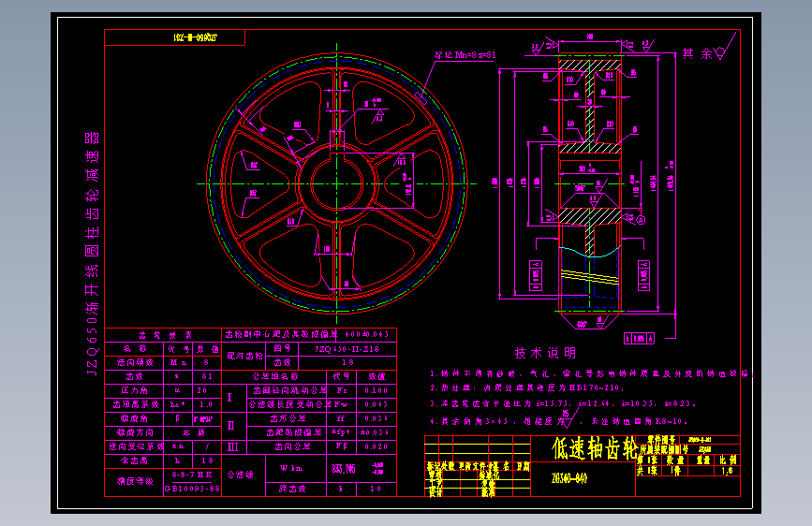The width and height of the screenshot is (812, 526).
Task: Select the 全齿高 row label
Action: 134,460
